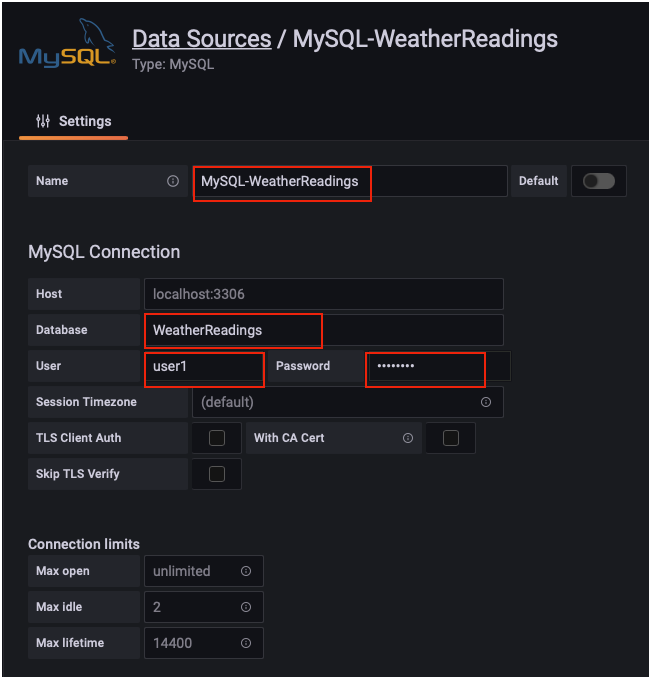
Task: Click the Max open field showing unlimited
Action: click(x=204, y=571)
